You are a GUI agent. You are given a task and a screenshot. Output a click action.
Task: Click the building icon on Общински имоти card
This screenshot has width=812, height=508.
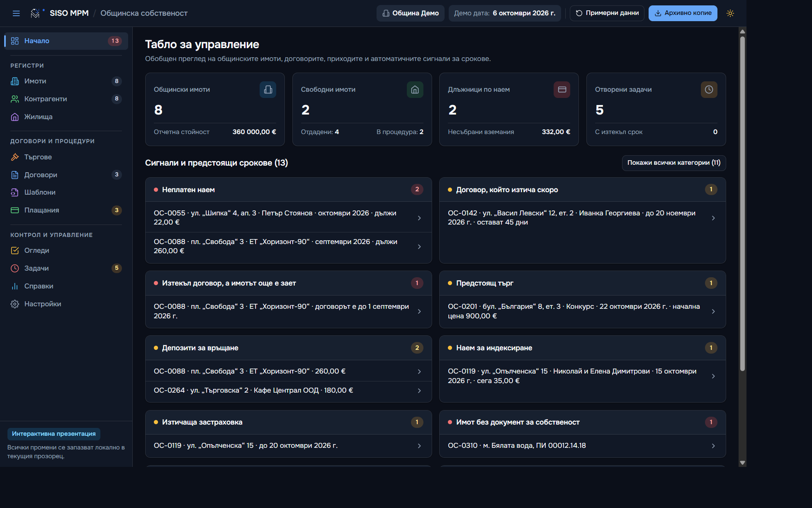[268, 90]
